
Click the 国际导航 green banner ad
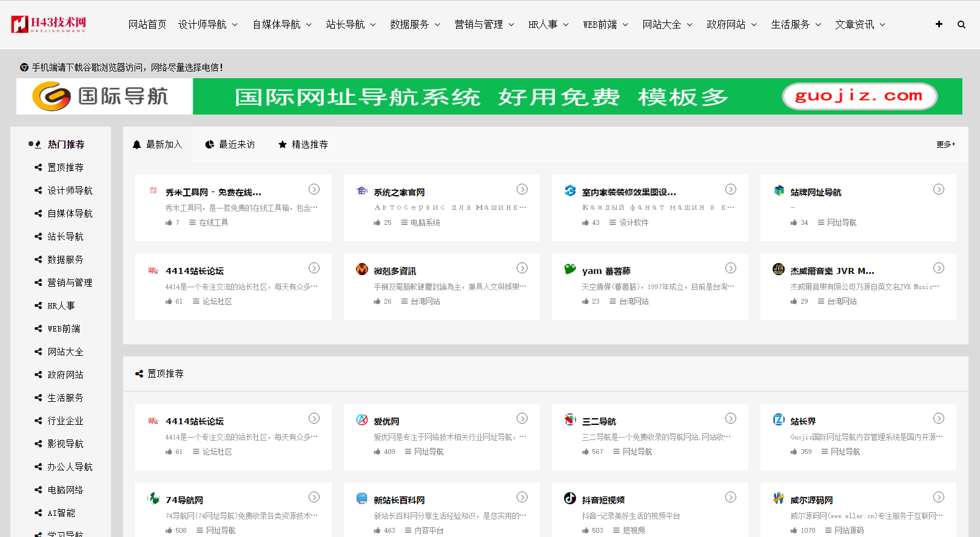(x=489, y=96)
